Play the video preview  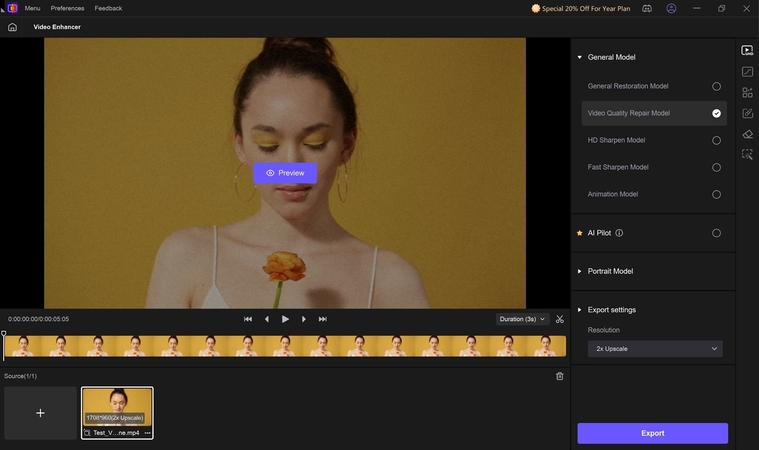285,319
